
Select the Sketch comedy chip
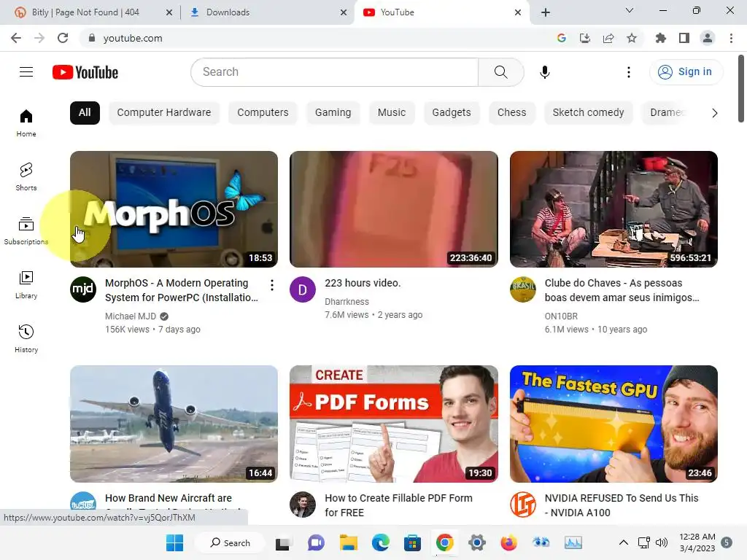click(588, 113)
